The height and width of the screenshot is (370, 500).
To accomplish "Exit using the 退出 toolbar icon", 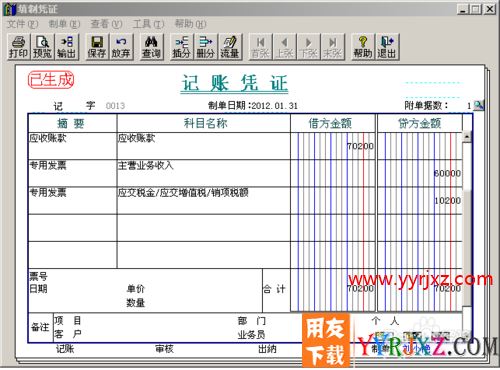I will point(387,47).
